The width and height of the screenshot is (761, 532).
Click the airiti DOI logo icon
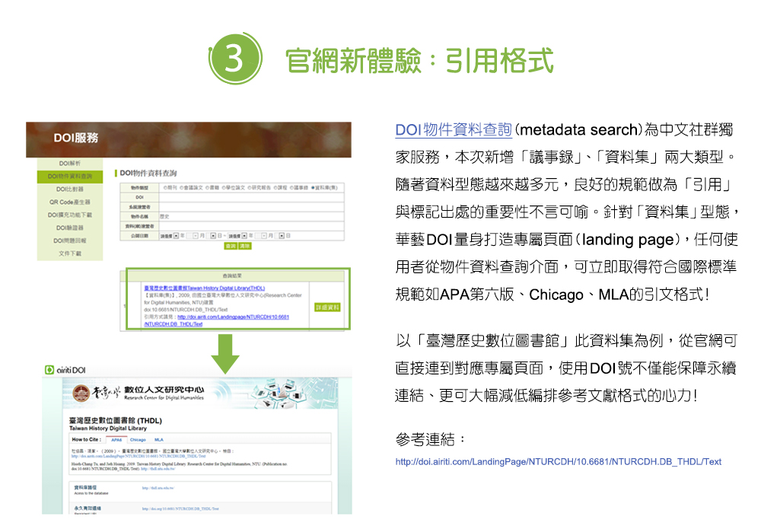pyautogui.click(x=49, y=370)
